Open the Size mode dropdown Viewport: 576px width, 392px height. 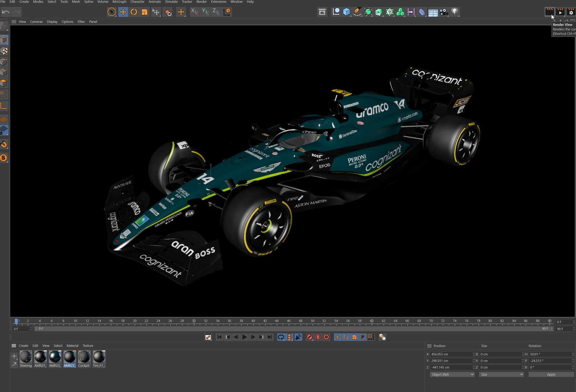[x=501, y=375]
